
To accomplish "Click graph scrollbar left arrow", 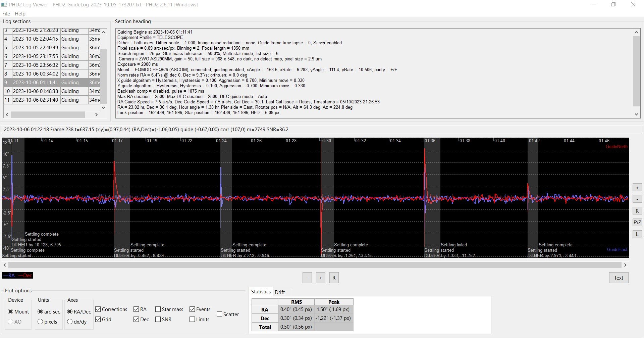I will pos(5,265).
